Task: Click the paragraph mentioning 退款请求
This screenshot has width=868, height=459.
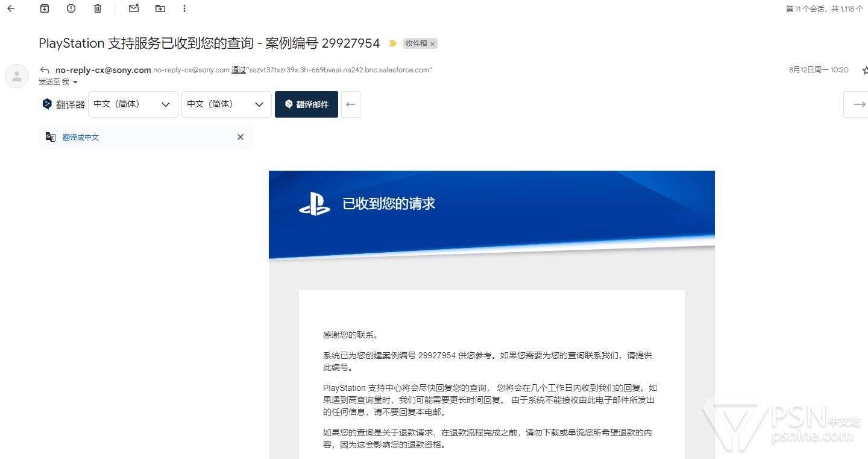Action: (x=488, y=439)
